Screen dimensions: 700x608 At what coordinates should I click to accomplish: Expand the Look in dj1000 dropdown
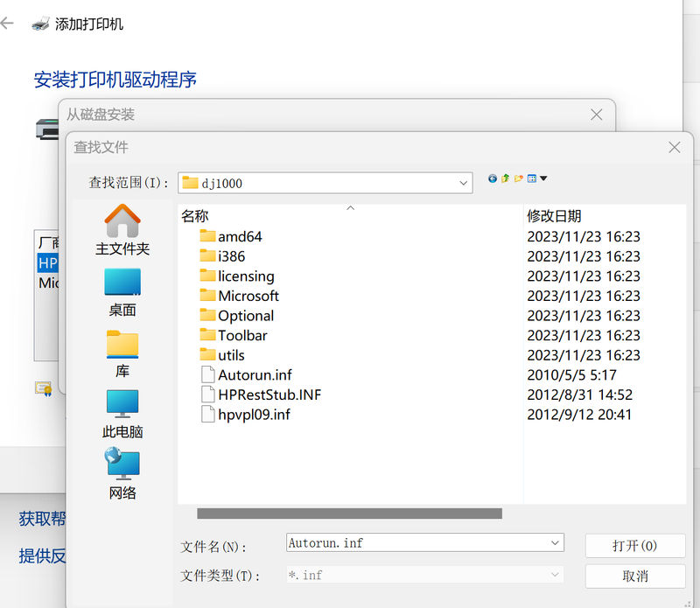tap(464, 183)
